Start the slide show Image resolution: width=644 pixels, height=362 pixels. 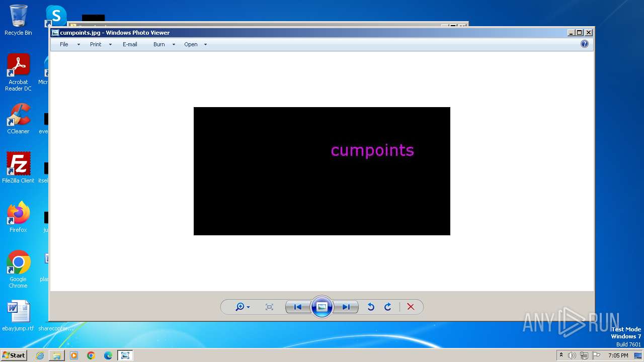click(322, 307)
